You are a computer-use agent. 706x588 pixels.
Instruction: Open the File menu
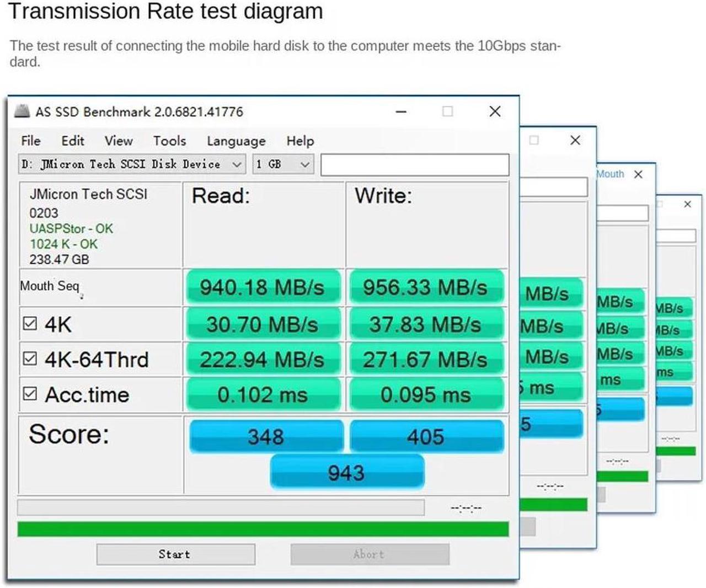tap(31, 141)
